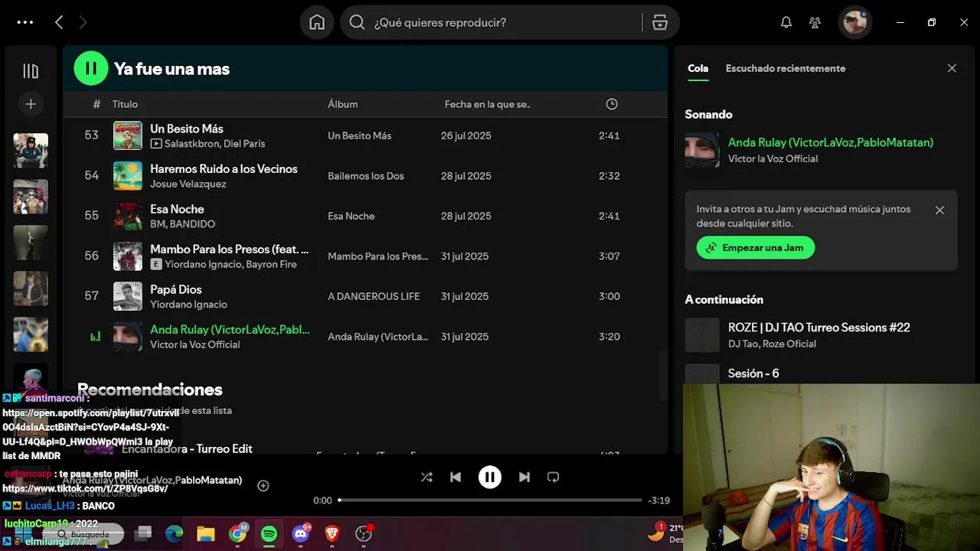Skip to next track
Viewport: 980px width, 551px height.
click(524, 477)
